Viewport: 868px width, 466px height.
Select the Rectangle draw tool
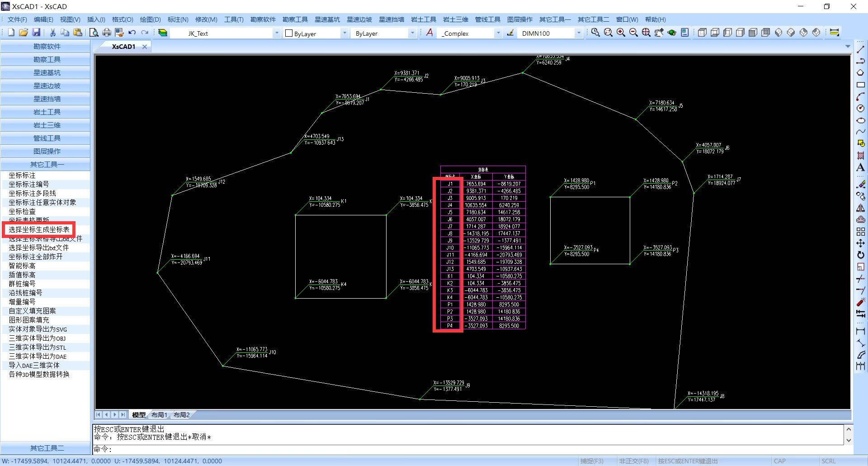click(860, 85)
